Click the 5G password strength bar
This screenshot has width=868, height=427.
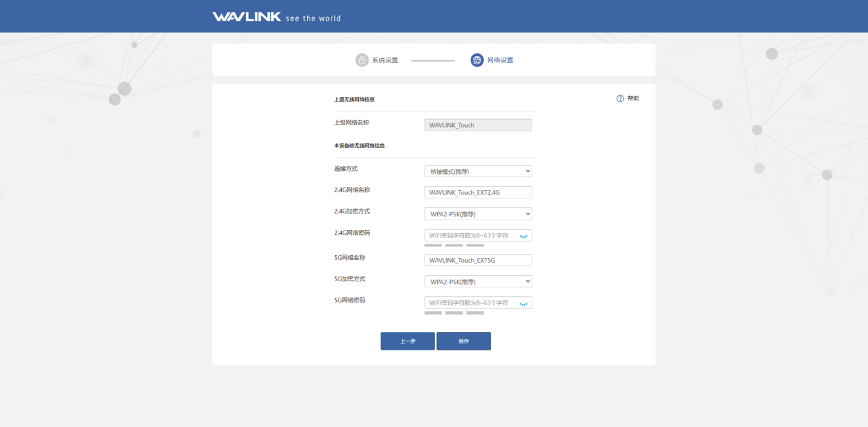pos(454,313)
